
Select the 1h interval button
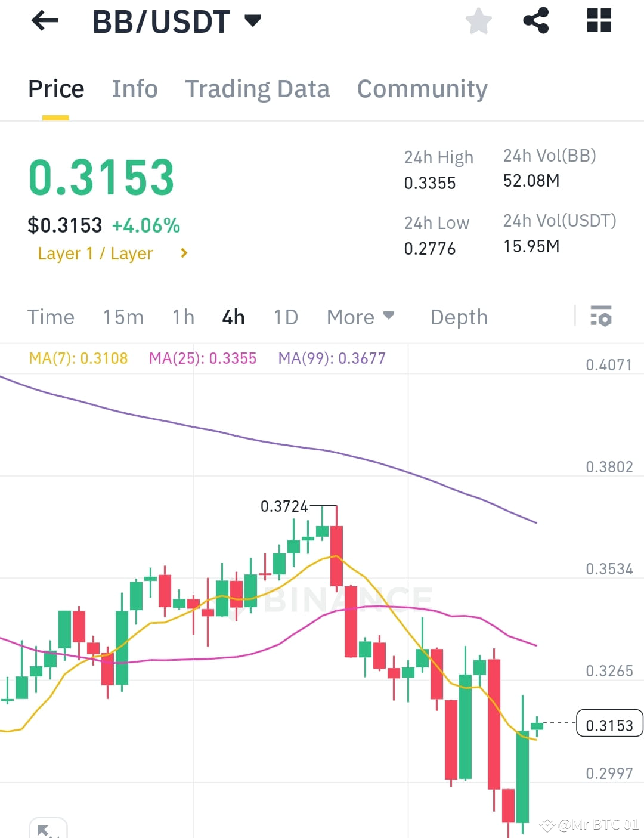[182, 317]
